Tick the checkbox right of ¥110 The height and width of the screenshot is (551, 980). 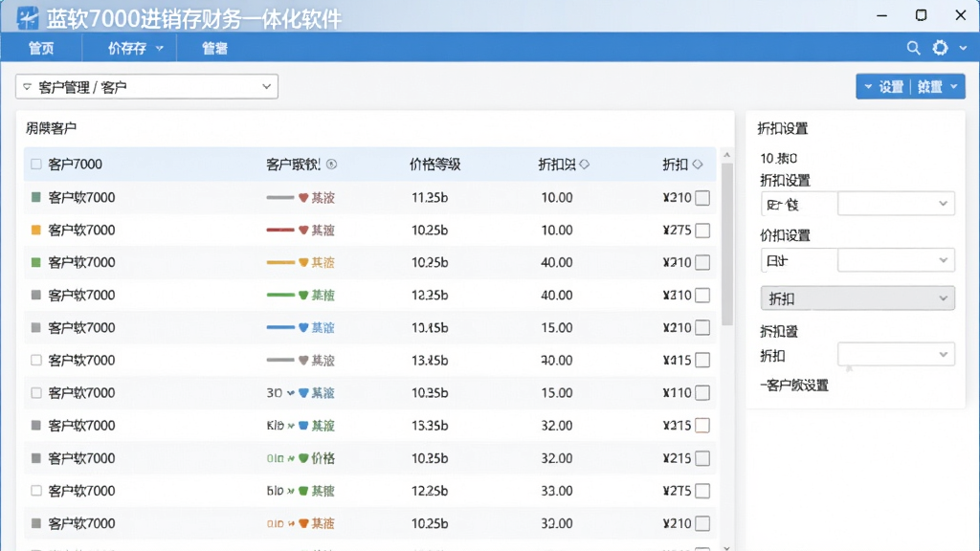[x=702, y=393]
